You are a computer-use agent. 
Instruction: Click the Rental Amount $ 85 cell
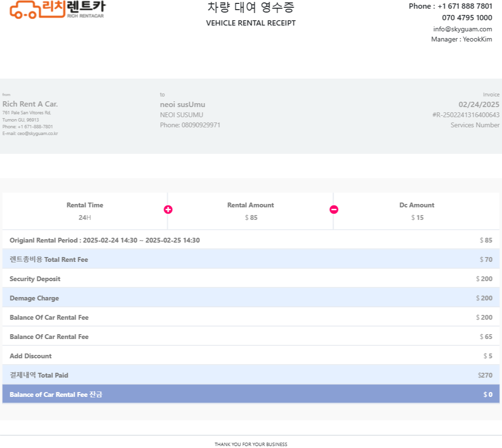click(x=251, y=211)
